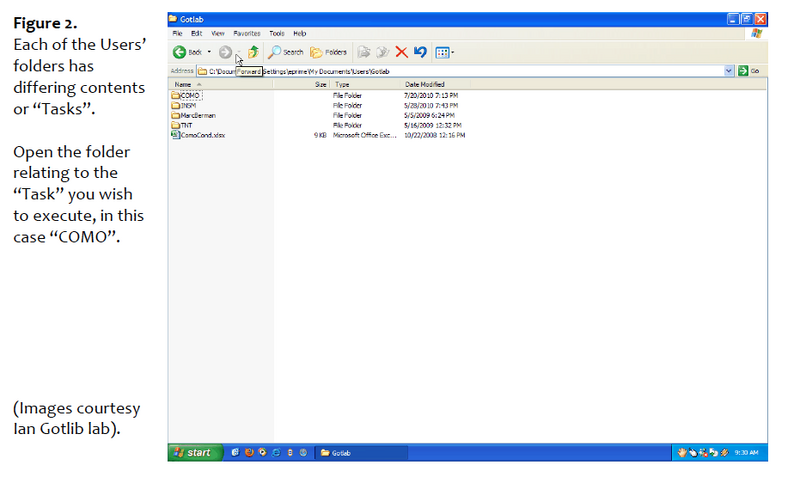Click the green Go button
This screenshot has width=800, height=477.
(x=748, y=71)
